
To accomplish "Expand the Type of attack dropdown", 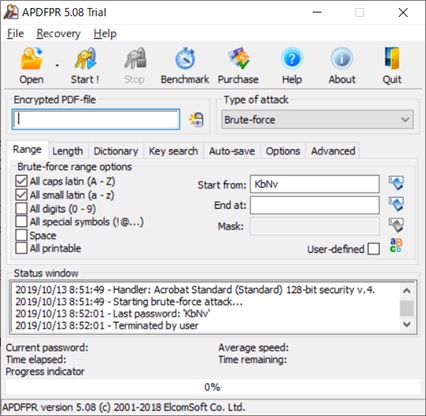I will coord(317,120).
